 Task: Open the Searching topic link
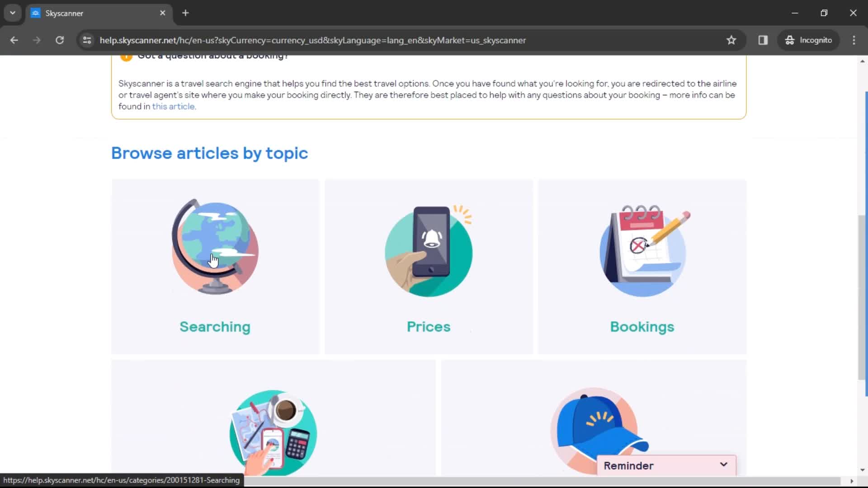[215, 327]
